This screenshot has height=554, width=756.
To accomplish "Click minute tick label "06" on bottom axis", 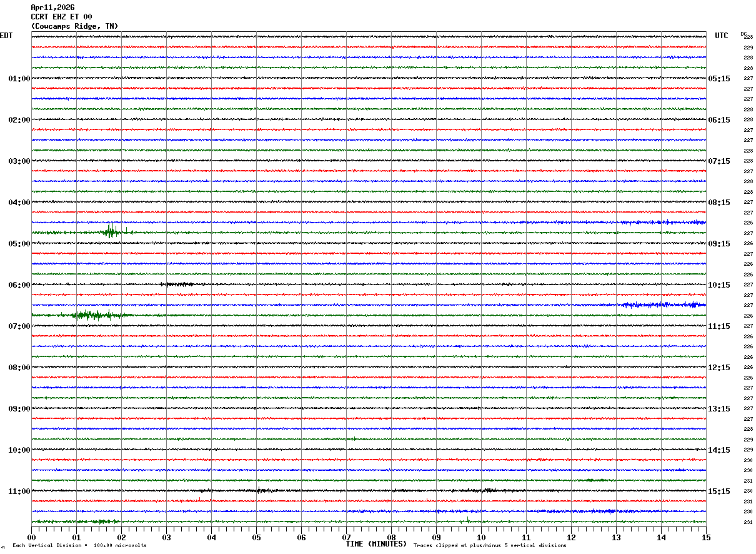I will point(301,537).
